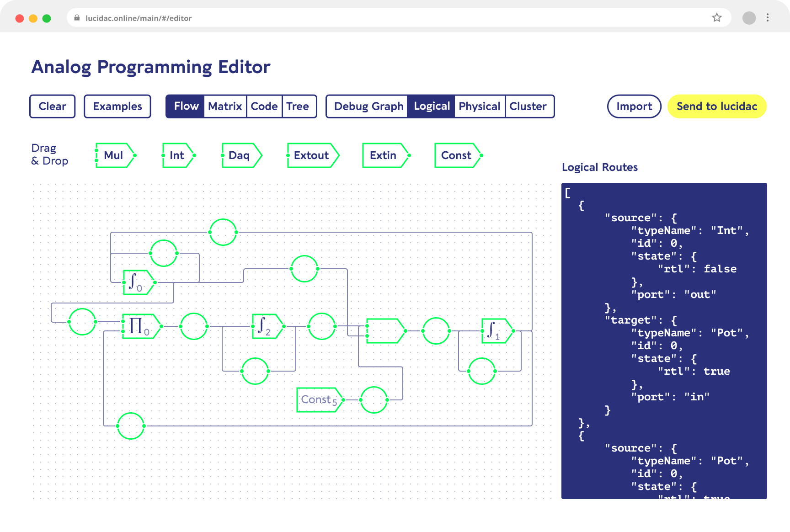
Task: Click integrator node ∫0 on canvas
Action: click(139, 282)
